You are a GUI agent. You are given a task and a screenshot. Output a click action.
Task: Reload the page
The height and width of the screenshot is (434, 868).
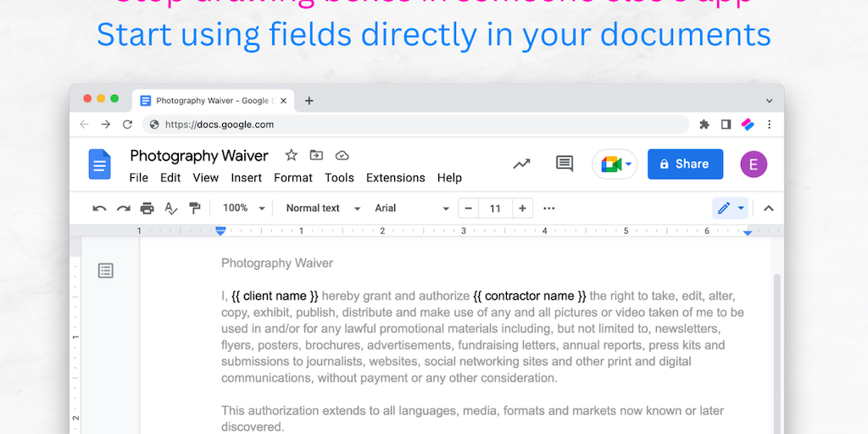(127, 125)
